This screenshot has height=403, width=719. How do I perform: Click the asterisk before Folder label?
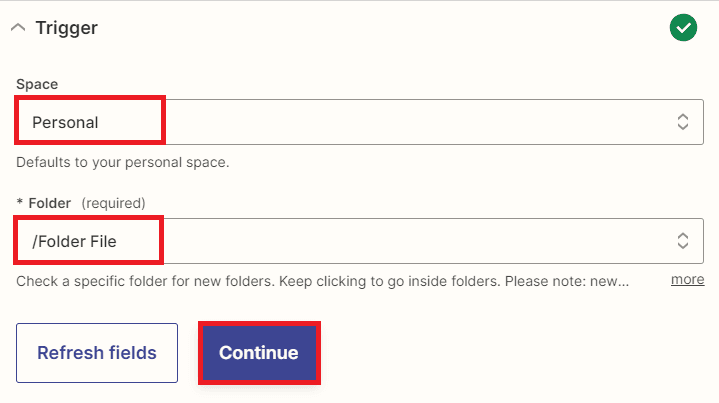tap(20, 203)
